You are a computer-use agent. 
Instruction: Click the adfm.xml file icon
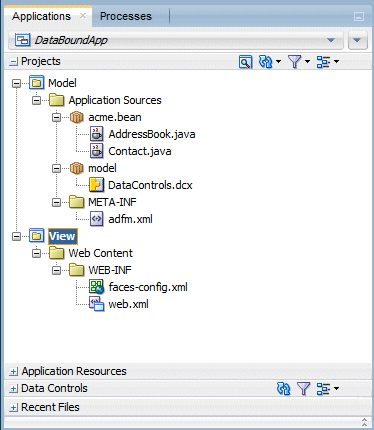coord(96,219)
